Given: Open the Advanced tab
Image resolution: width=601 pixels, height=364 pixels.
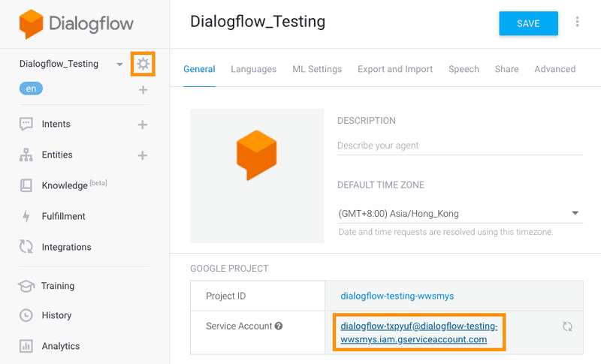Looking at the screenshot, I should pyautogui.click(x=555, y=69).
